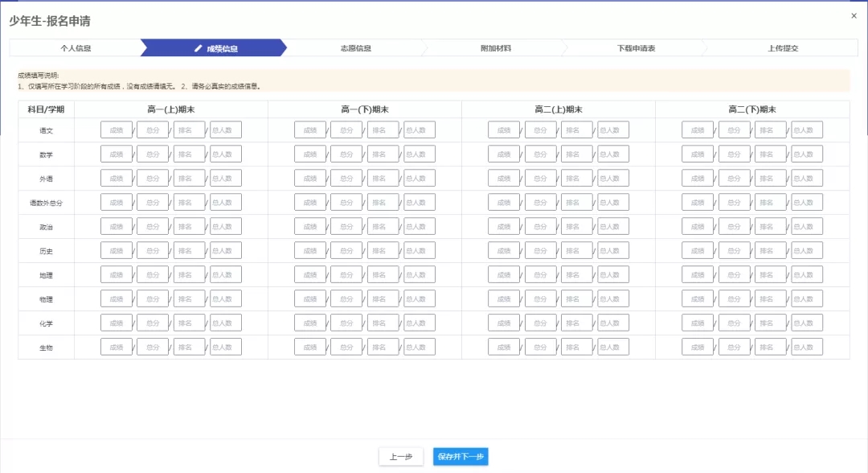Screen dimensions: 868x473
Task: Go to the 个人信息 step tab
Action: click(x=76, y=48)
